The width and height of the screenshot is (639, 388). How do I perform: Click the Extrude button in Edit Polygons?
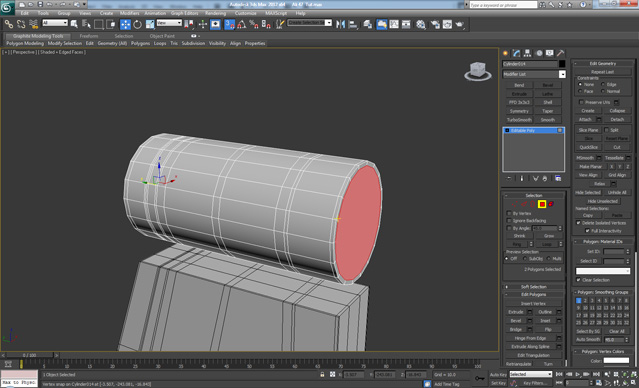click(516, 312)
